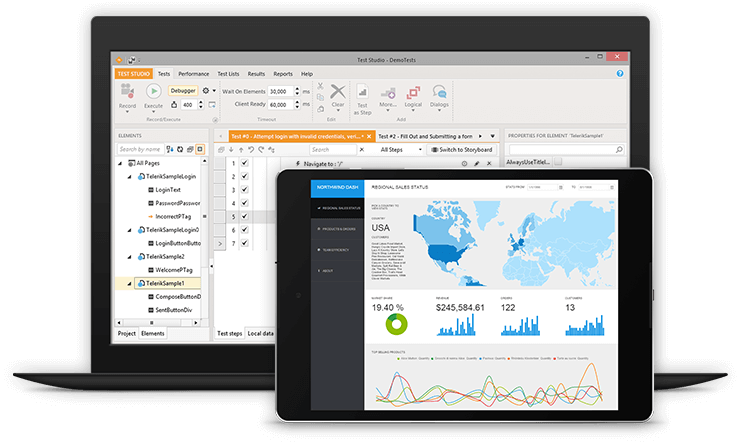Viewport: 741px width, 442px height.
Task: Click the redo icon in steps toolbar
Action: coord(261,150)
